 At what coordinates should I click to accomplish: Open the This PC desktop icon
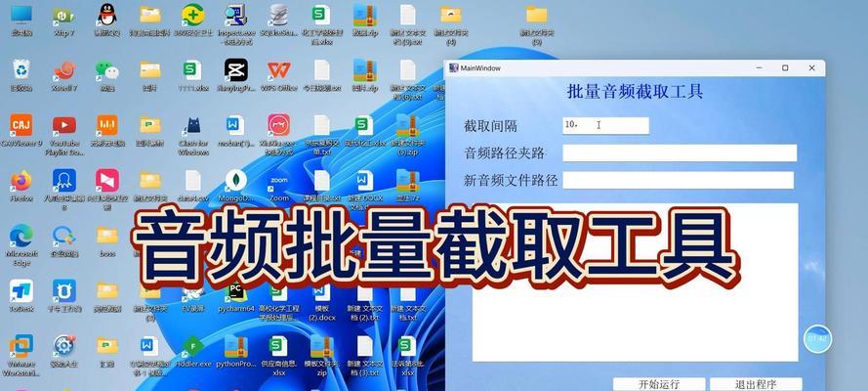coord(21,16)
